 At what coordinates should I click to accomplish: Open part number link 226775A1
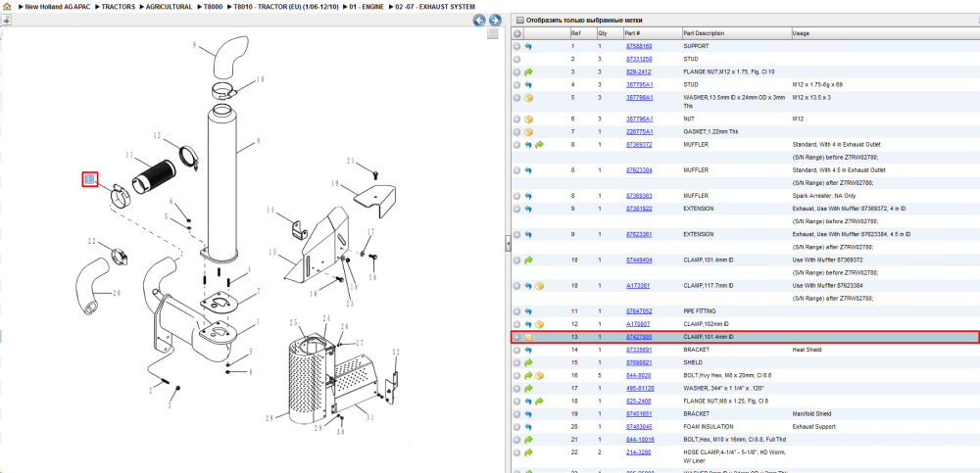639,132
